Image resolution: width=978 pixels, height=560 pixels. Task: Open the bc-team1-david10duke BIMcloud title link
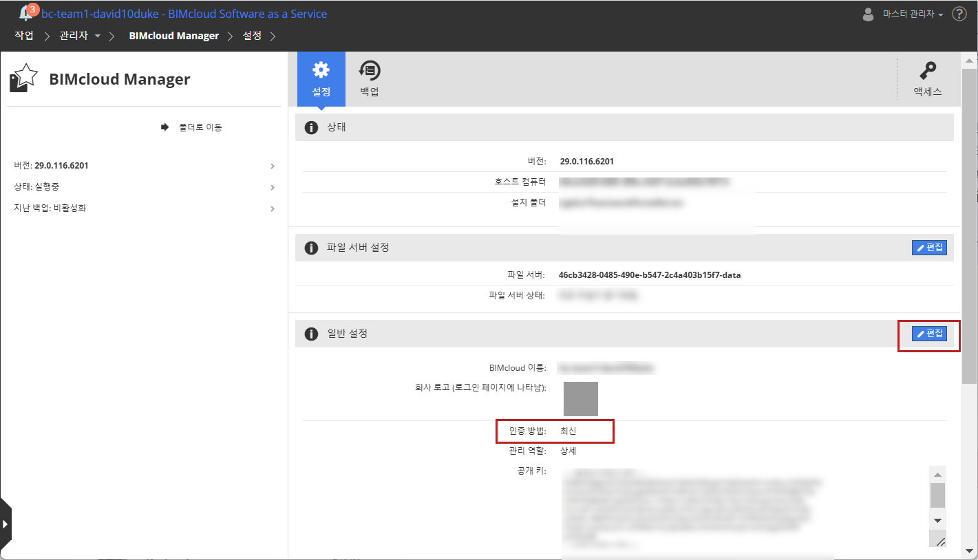click(x=184, y=14)
